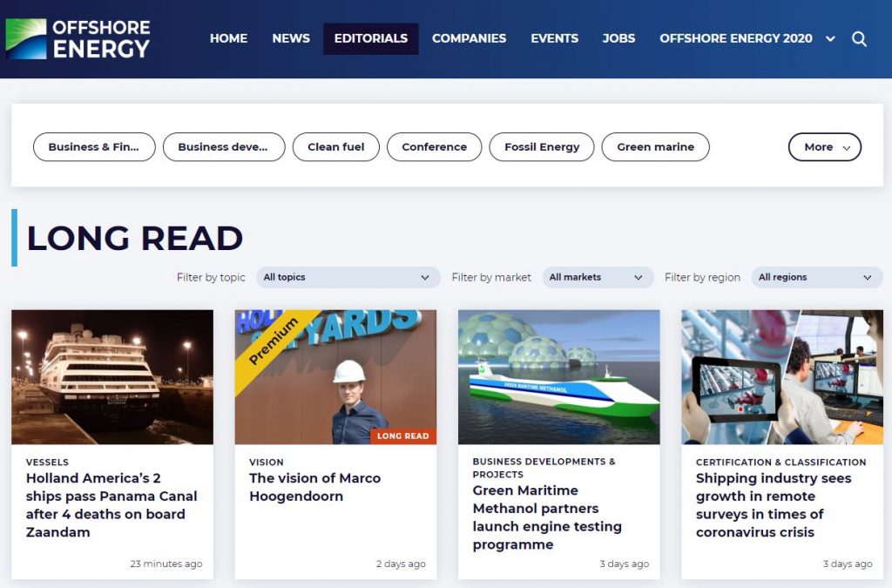The image size is (892, 588).
Task: Open the All markets filter dropdown
Action: pos(598,277)
